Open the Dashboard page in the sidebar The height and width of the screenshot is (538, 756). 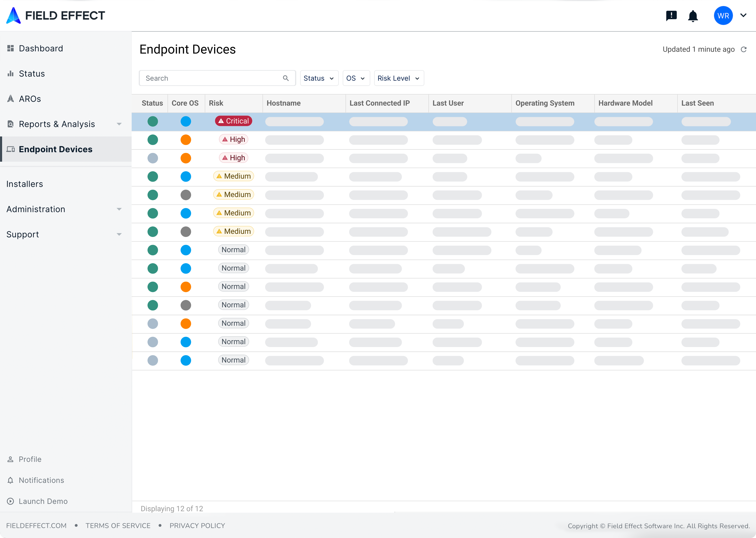tap(41, 48)
